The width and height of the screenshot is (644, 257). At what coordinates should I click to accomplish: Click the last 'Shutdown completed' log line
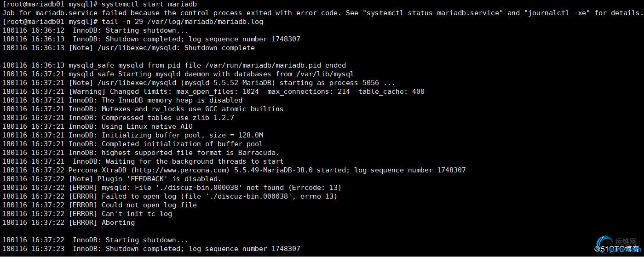151,249
